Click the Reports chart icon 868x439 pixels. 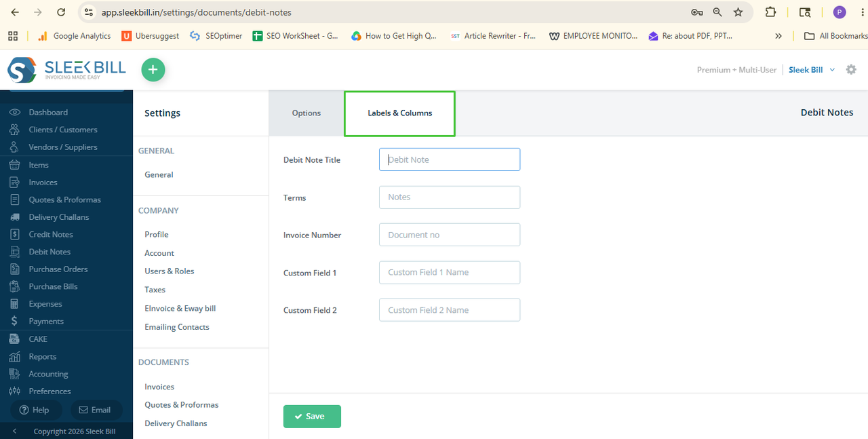point(15,356)
